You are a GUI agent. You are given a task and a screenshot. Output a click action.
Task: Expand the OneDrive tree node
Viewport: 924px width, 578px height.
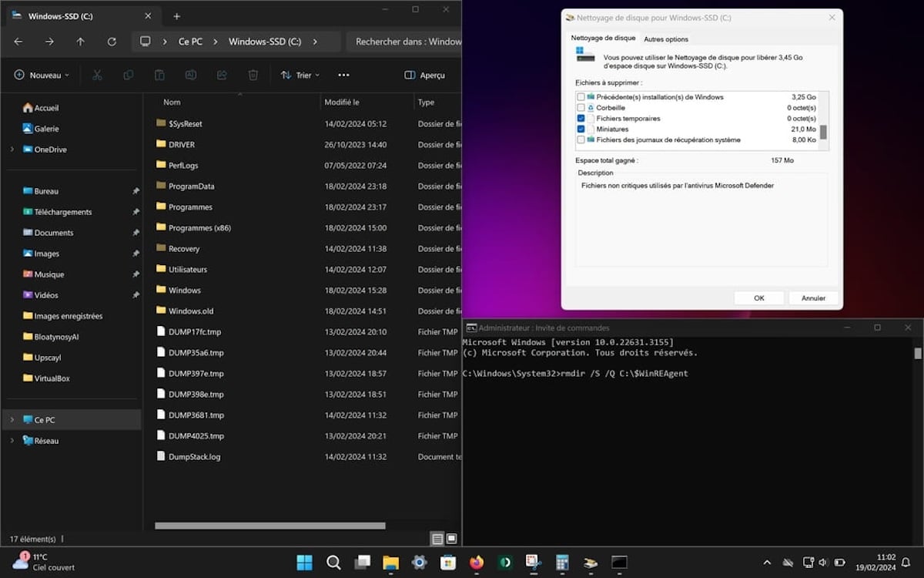click(x=12, y=150)
